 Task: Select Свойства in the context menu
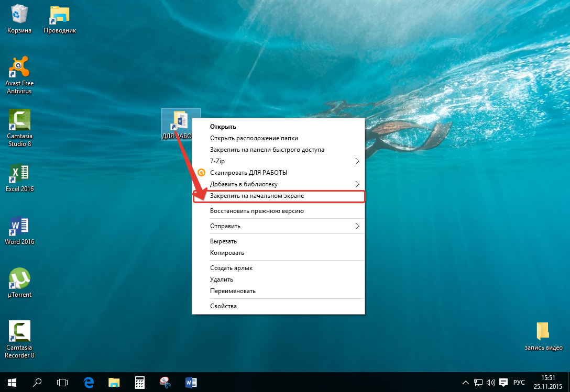click(223, 306)
